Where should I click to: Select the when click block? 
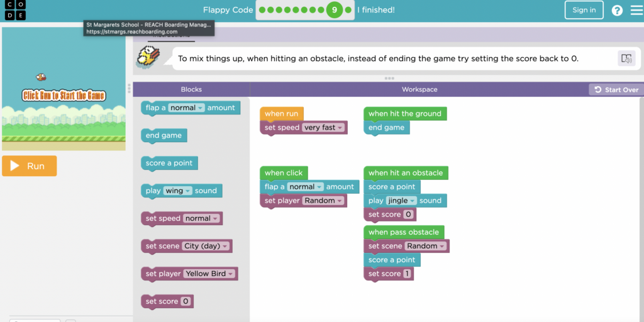click(x=284, y=173)
